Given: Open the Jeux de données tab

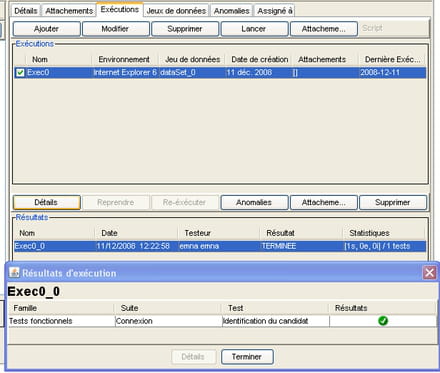Looking at the screenshot, I should coord(176,11).
